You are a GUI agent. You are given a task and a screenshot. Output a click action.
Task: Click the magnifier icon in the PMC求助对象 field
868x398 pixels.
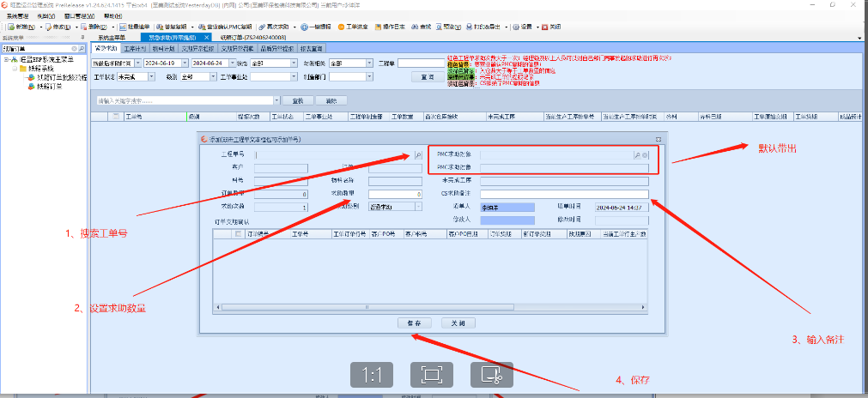(x=637, y=155)
